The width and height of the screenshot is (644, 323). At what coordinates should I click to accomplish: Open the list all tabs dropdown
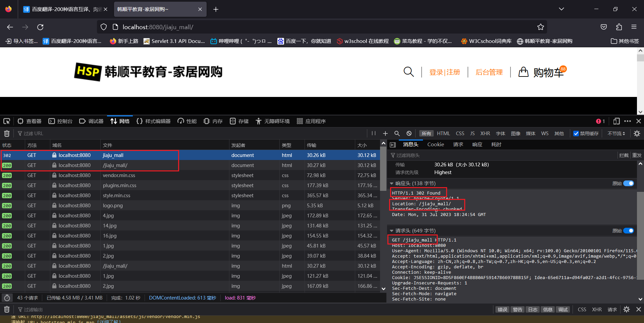tap(561, 9)
